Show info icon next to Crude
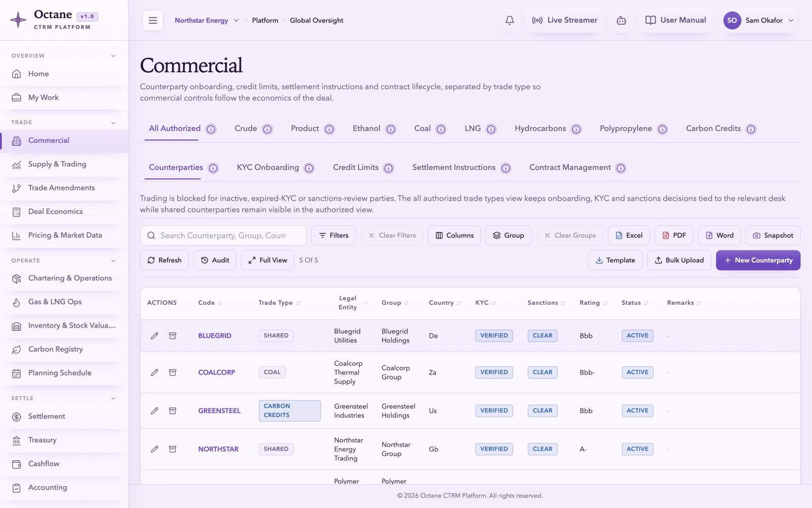 click(267, 129)
